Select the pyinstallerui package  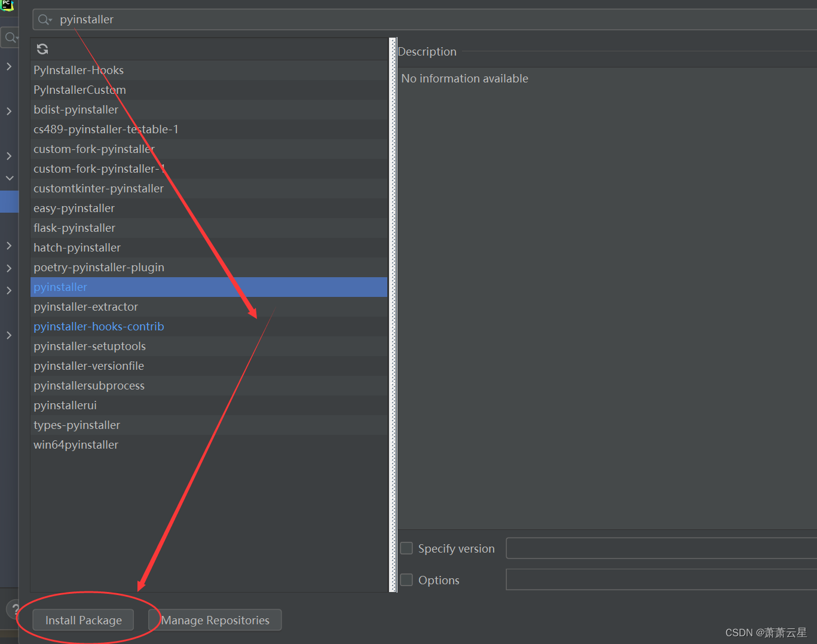click(x=209, y=405)
